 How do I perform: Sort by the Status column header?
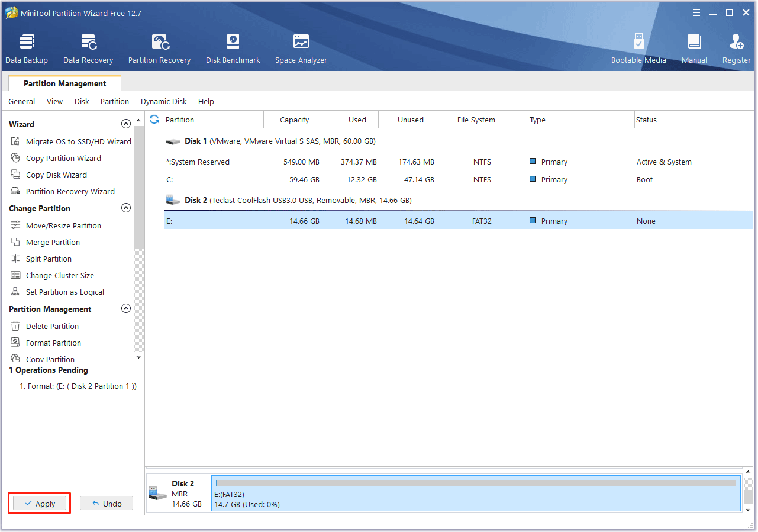tap(694, 120)
